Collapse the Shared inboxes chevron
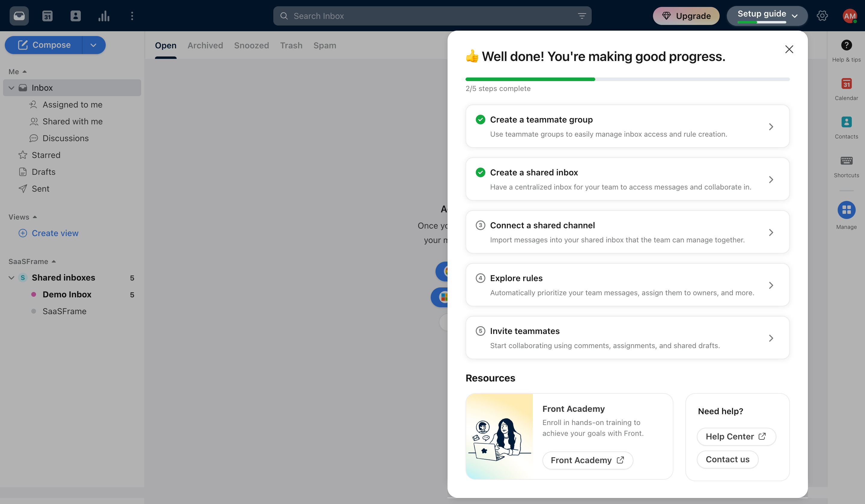This screenshot has width=865, height=504. coord(11,278)
